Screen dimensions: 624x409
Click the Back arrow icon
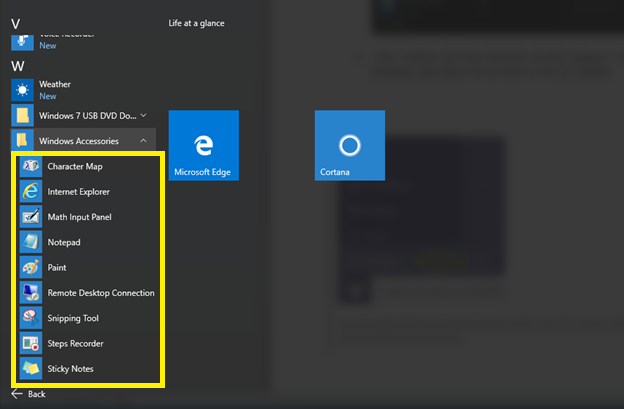coord(17,394)
